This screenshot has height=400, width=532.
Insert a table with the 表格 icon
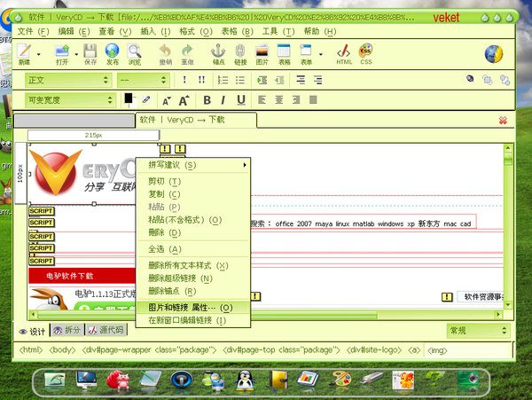point(284,54)
